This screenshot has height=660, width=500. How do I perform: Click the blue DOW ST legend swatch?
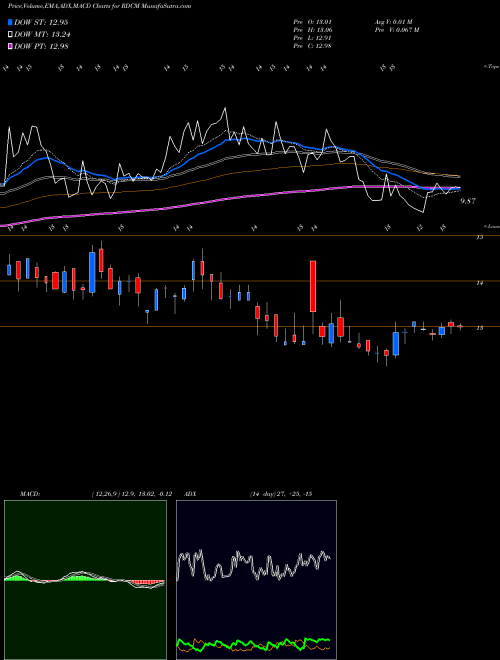tap(10, 22)
